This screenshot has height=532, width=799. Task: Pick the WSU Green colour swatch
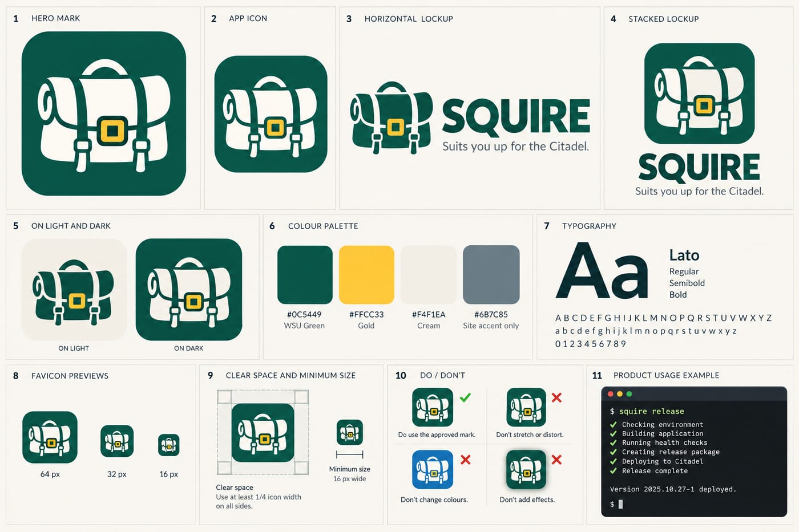tap(305, 275)
